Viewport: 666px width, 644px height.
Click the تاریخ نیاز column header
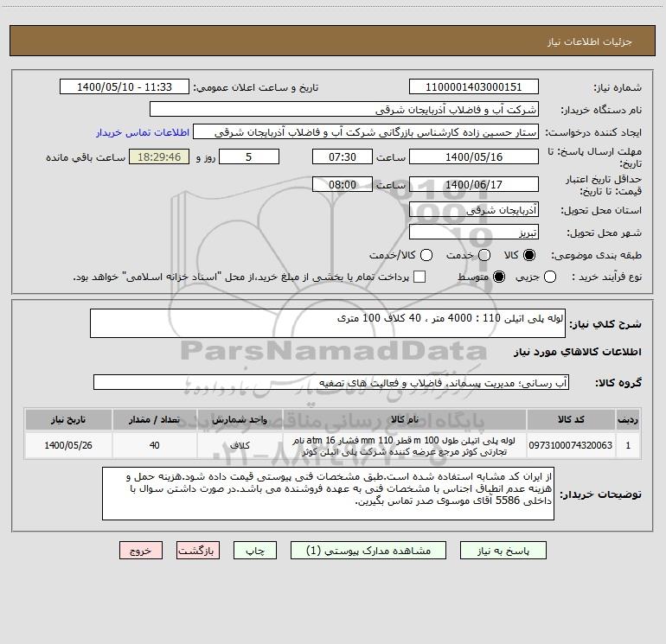tap(68, 419)
